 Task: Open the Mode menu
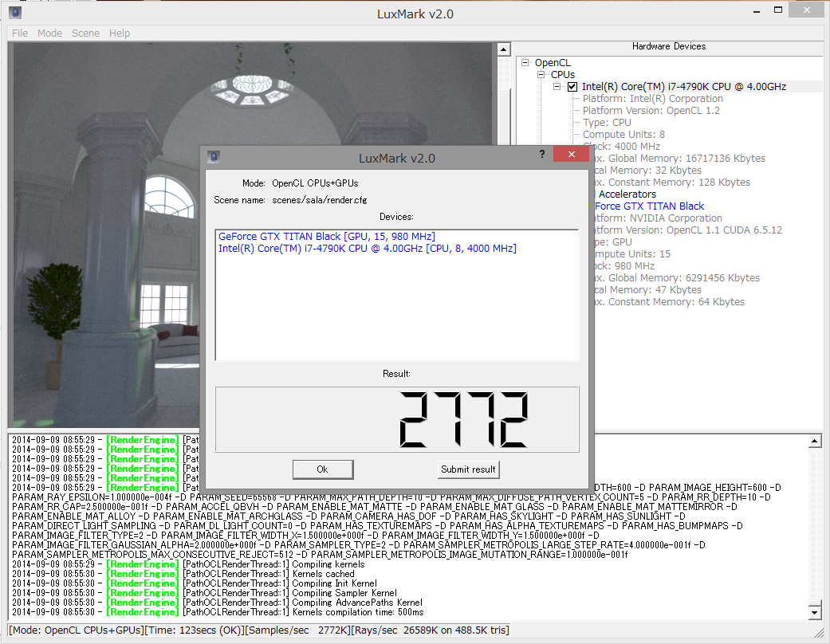[49, 33]
